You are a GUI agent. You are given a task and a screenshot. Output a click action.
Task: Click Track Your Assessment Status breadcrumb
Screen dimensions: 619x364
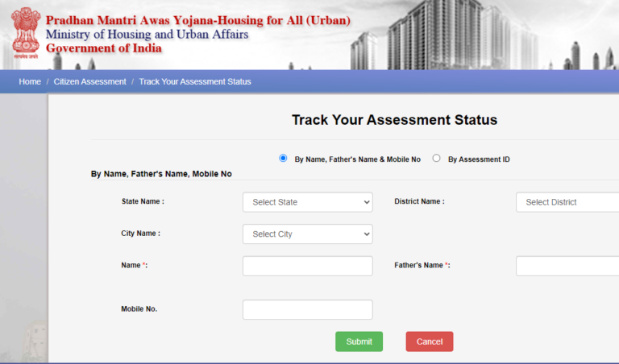click(x=195, y=81)
